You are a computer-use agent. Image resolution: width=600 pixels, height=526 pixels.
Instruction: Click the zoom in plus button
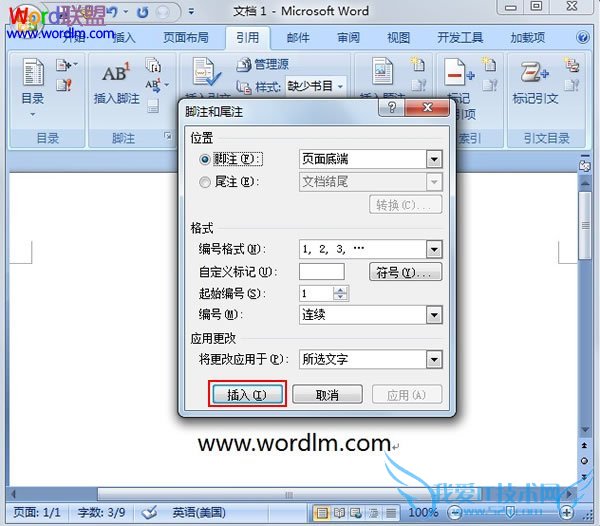pos(566,513)
